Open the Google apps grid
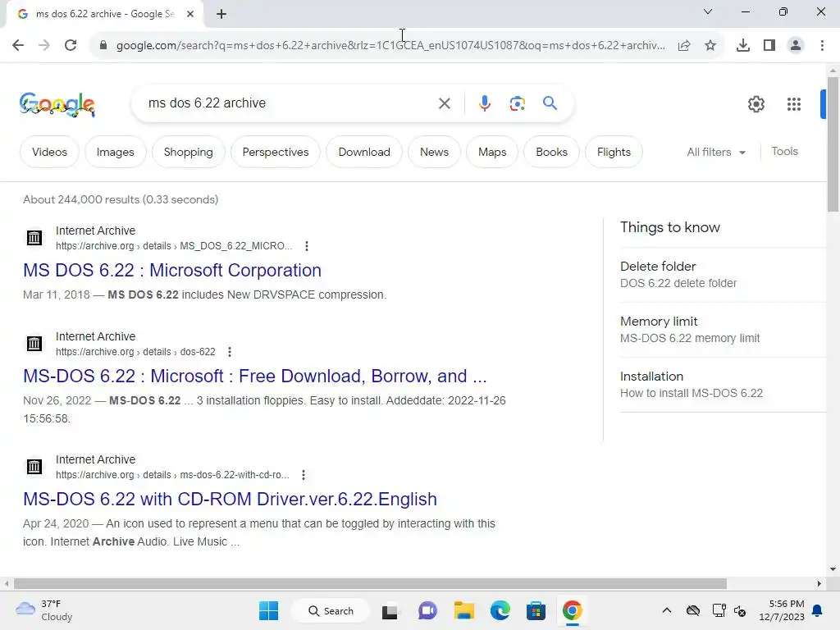 tap(793, 104)
